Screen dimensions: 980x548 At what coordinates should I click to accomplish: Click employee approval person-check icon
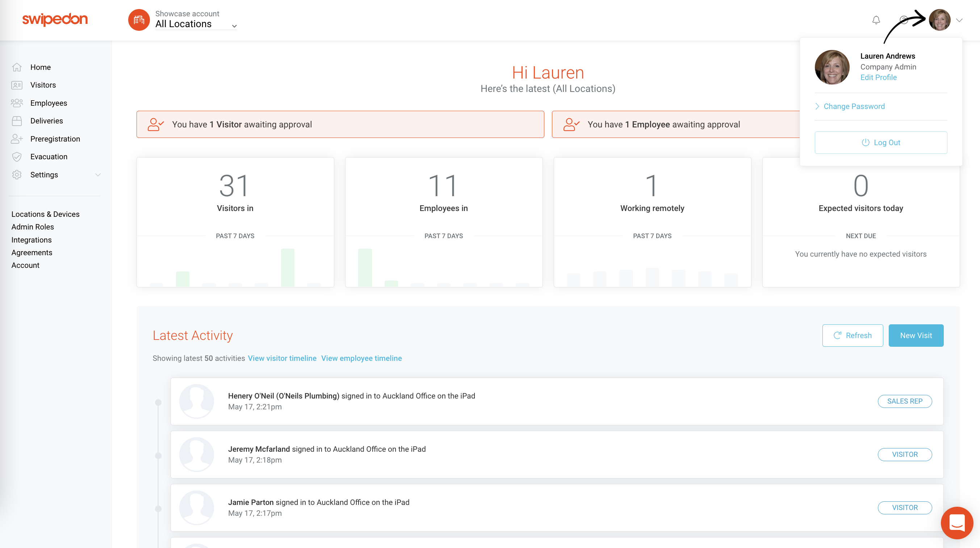(x=571, y=125)
